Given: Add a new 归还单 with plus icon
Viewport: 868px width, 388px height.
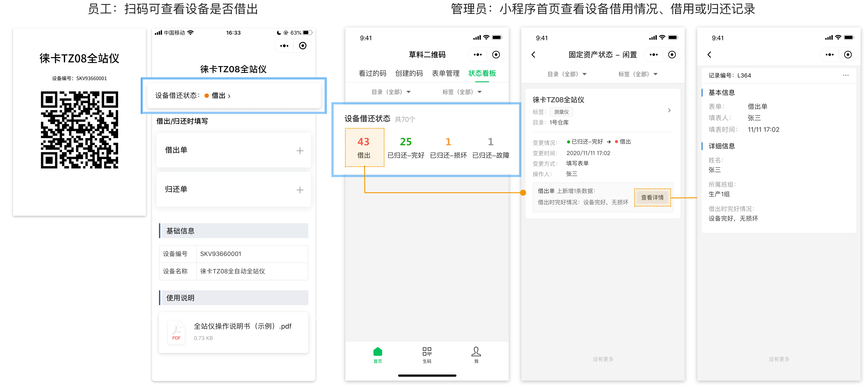Looking at the screenshot, I should 300,190.
